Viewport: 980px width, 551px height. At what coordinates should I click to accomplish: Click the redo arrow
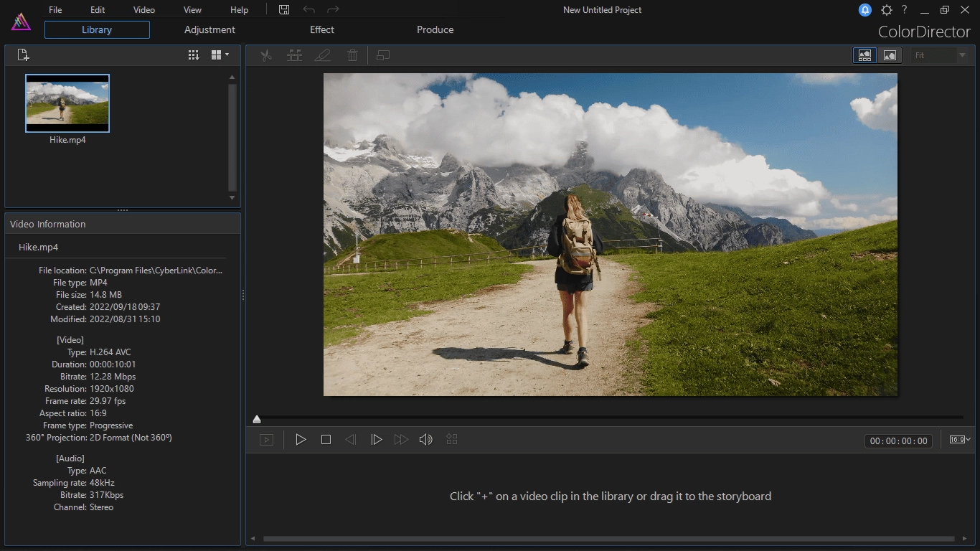[333, 10]
